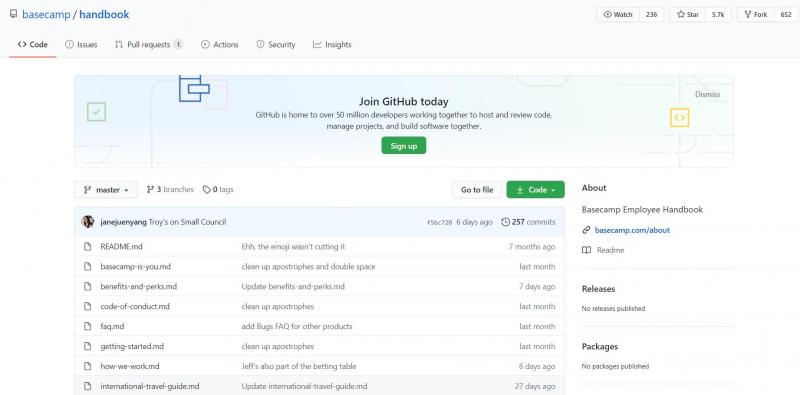
Task: Click the 652 forks count
Action: pyautogui.click(x=786, y=14)
